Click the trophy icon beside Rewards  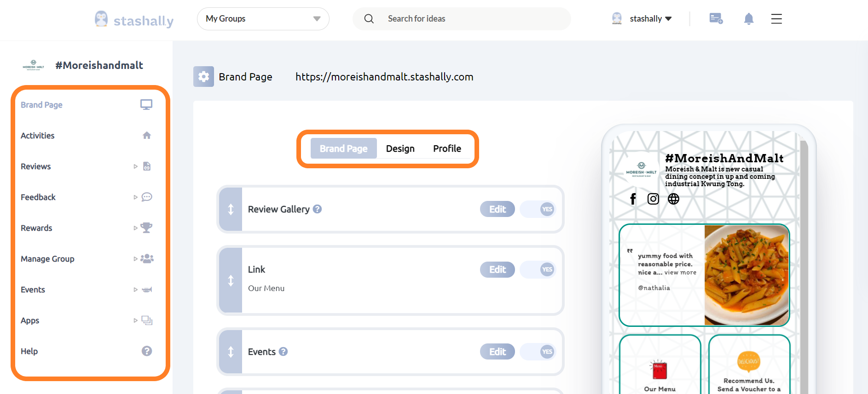[x=146, y=228]
